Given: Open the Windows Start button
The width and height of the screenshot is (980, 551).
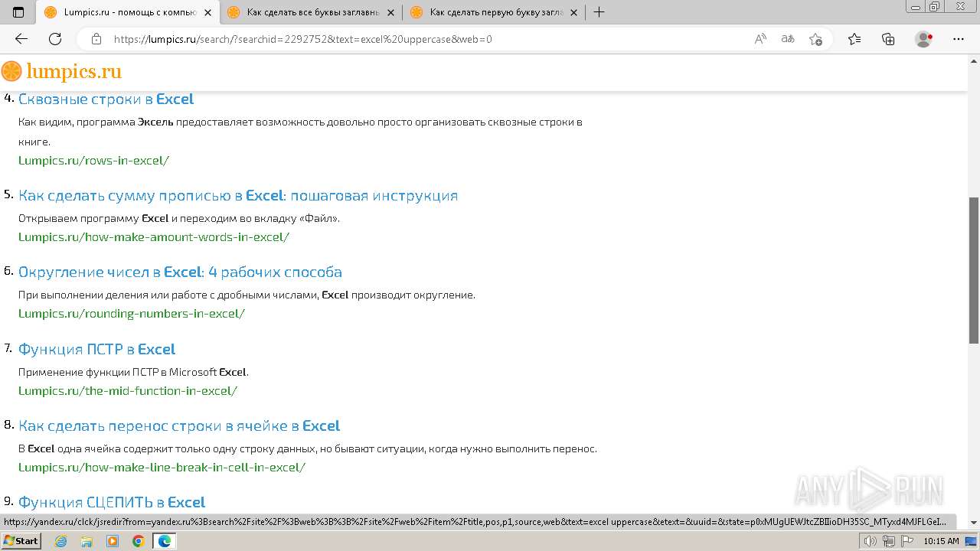Looking at the screenshot, I should [x=21, y=541].
